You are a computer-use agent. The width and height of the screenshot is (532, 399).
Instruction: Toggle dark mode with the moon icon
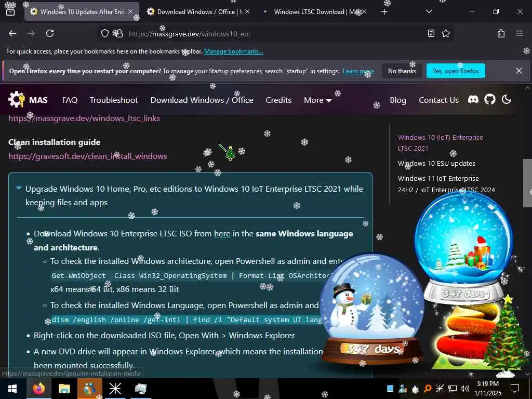[506, 99]
